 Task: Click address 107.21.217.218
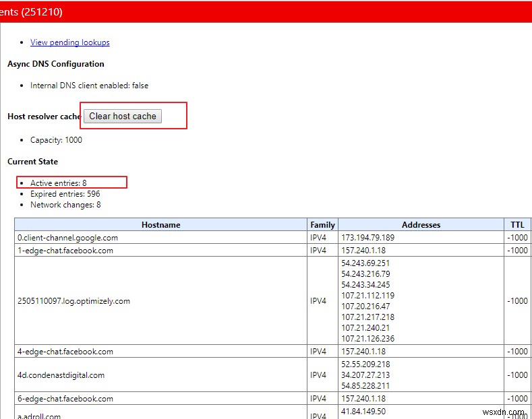click(x=367, y=317)
